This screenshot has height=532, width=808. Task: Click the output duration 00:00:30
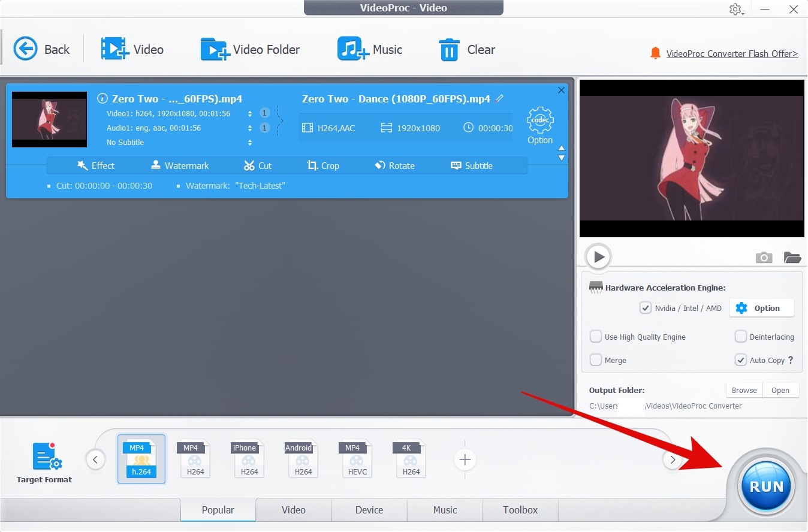click(488, 128)
